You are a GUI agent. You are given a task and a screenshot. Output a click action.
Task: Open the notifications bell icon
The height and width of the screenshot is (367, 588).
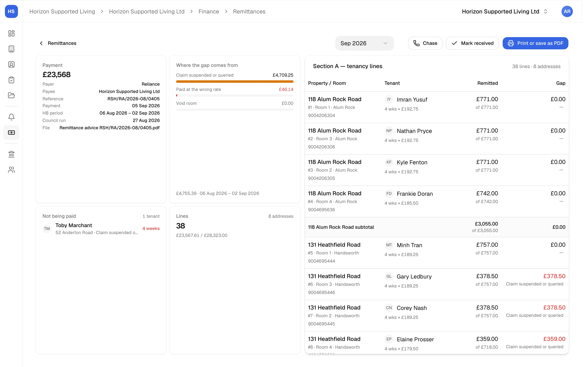[11, 117]
